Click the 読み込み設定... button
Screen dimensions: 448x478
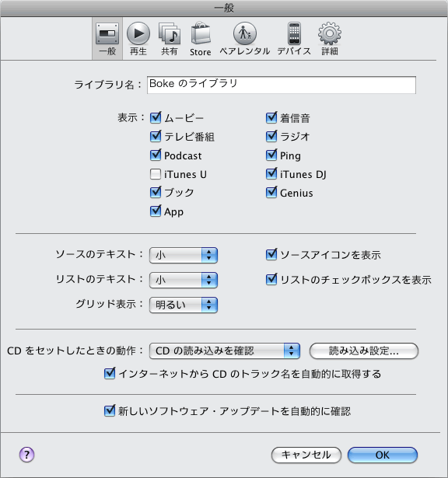pos(364,351)
